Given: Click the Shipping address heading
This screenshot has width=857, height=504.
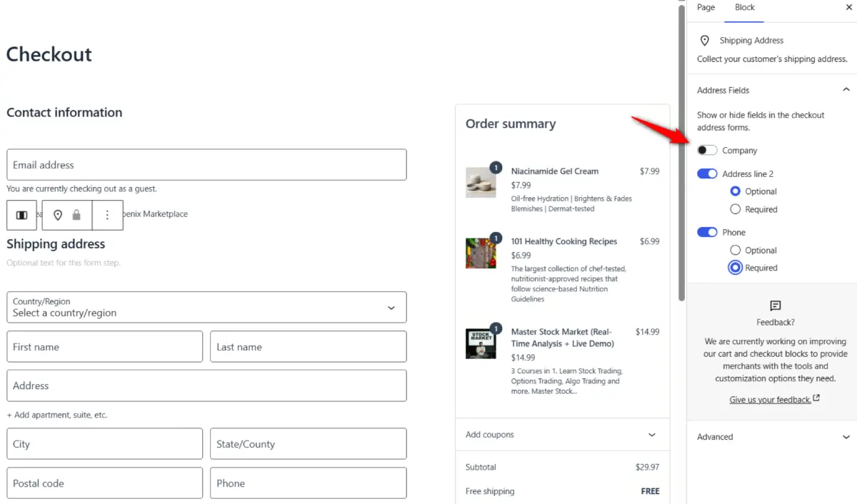Looking at the screenshot, I should tap(56, 244).
